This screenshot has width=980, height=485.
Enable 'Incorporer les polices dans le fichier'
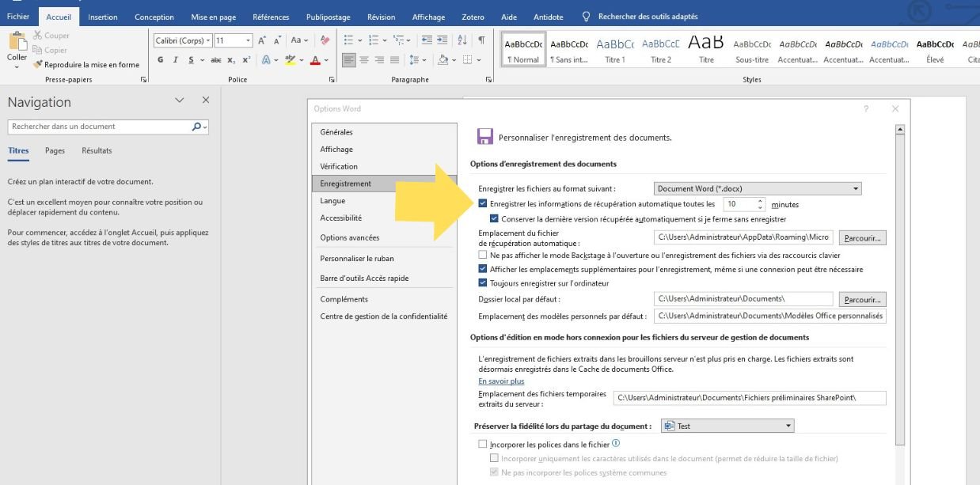(x=483, y=444)
